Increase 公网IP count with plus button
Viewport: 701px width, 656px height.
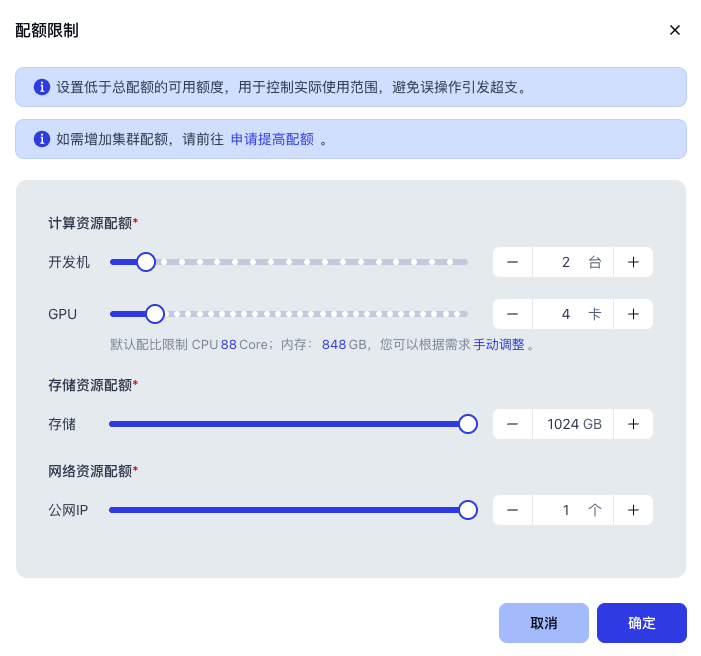tap(633, 510)
